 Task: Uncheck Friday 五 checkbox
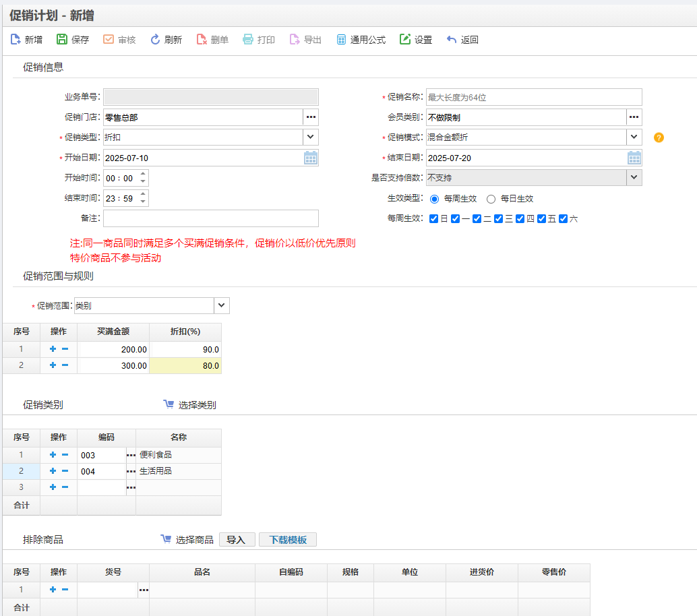541,218
